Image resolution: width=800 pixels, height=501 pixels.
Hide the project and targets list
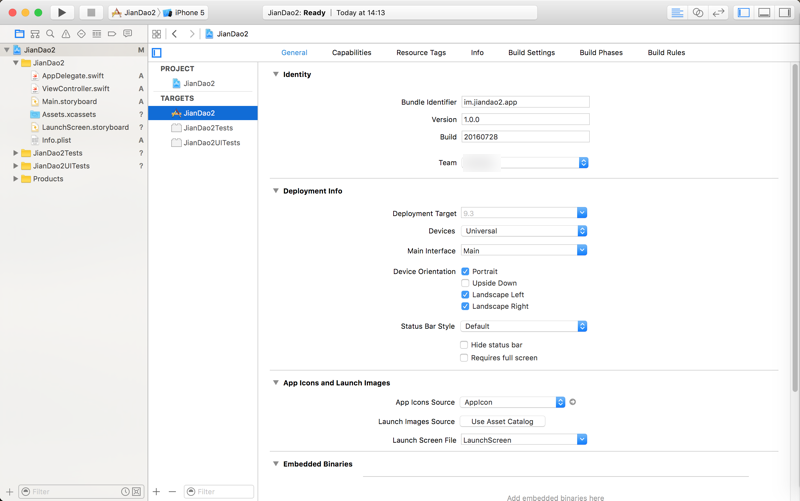(157, 53)
